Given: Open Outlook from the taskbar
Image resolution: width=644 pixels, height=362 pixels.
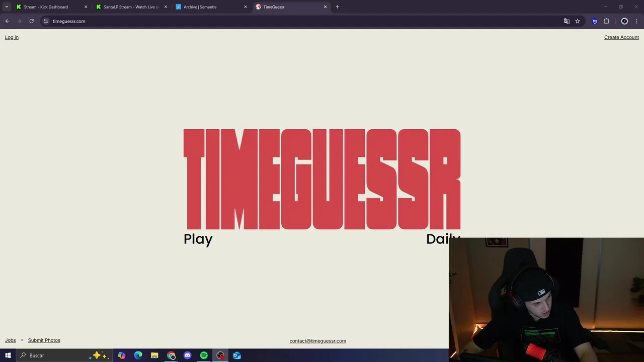Looking at the screenshot, I should coord(236,355).
